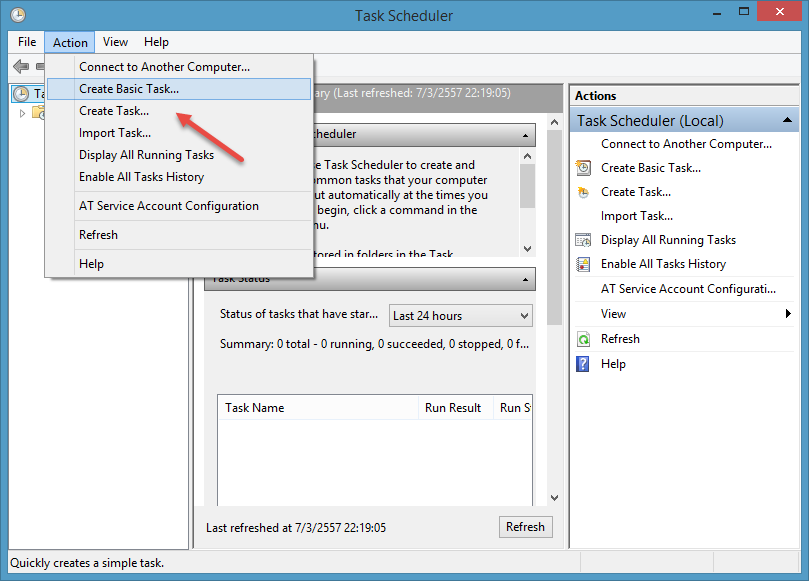Click the Task Name column header

[x=317, y=408]
